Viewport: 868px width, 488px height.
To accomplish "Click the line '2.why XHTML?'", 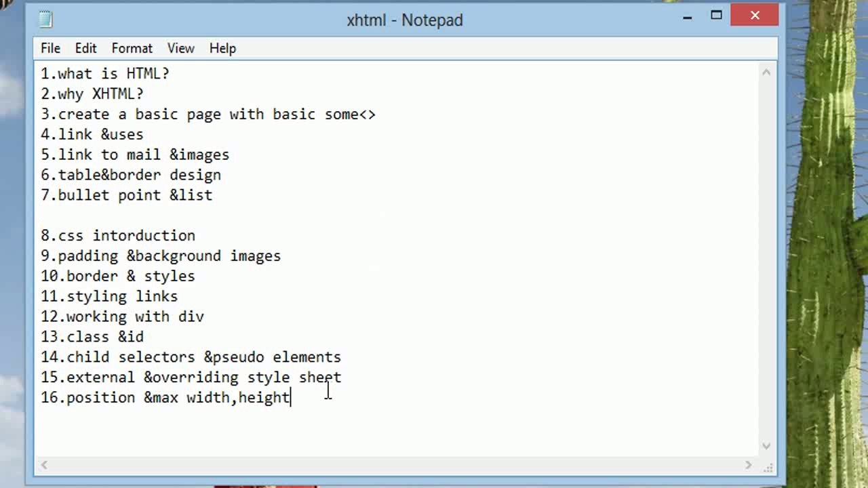I will point(92,94).
